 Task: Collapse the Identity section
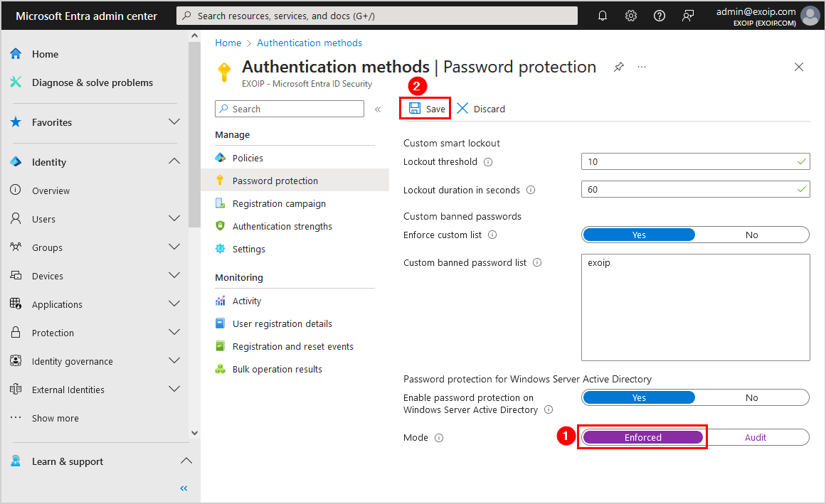(x=174, y=162)
